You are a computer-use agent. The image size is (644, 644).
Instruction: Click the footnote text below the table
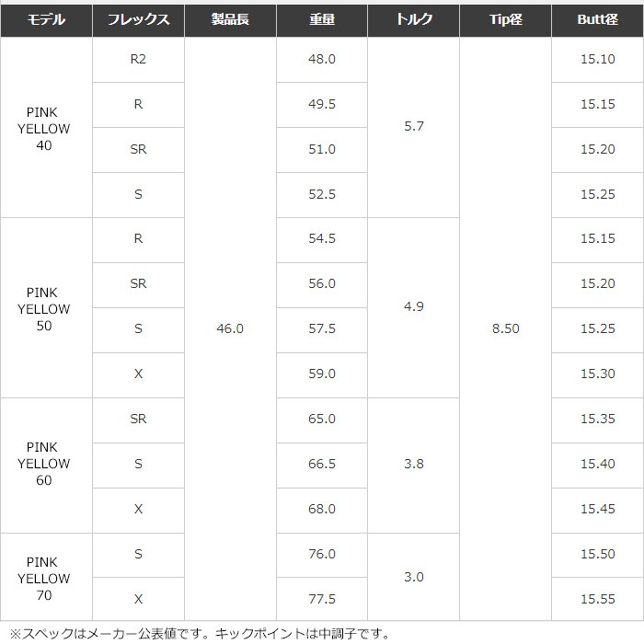point(200,634)
